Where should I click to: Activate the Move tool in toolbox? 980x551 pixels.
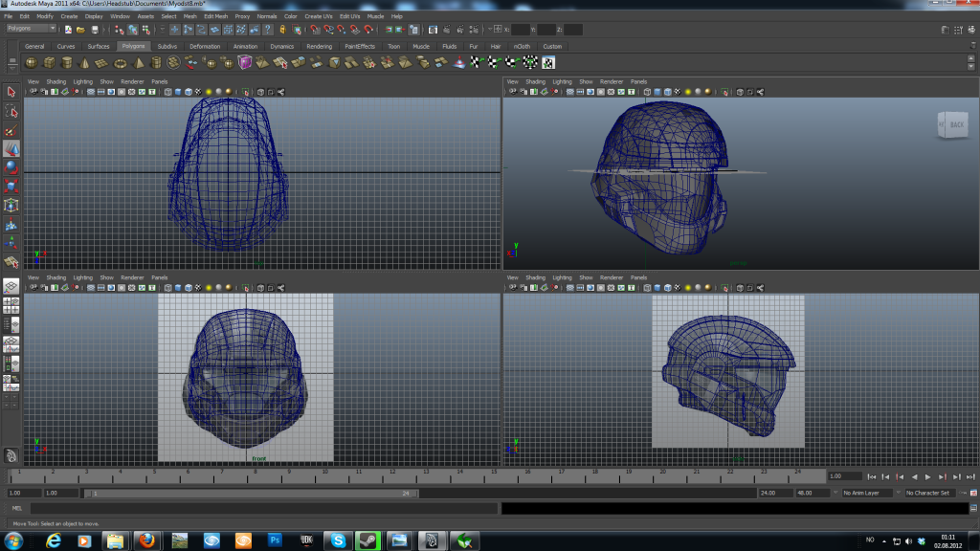11,149
